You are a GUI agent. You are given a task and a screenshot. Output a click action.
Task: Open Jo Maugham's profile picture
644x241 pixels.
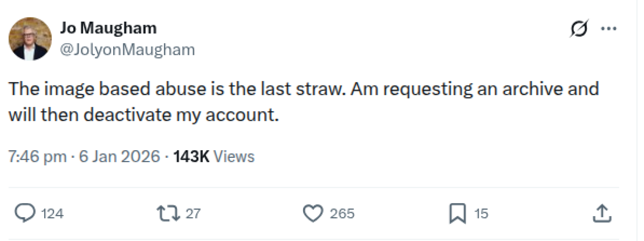(x=30, y=39)
